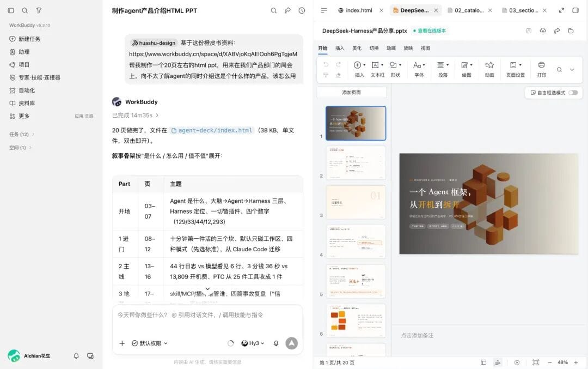Search inside the presentation toolbar
This screenshot has width=588, height=369.
[559, 69]
